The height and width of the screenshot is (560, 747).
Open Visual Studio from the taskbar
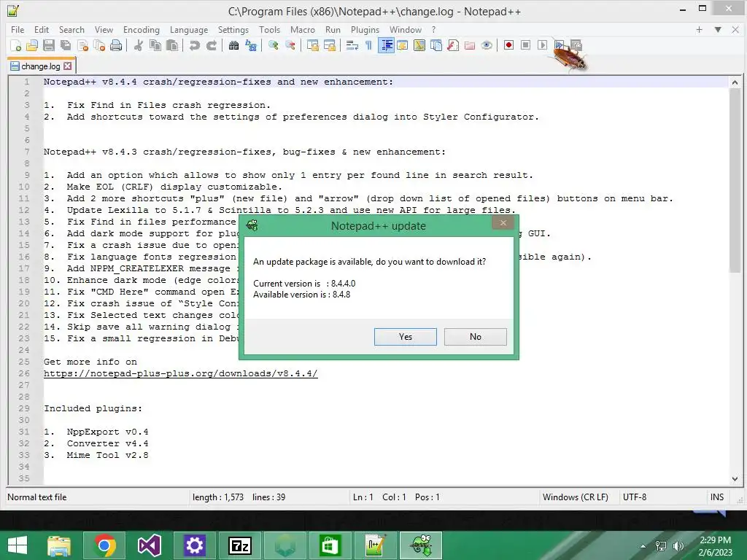pos(149,545)
